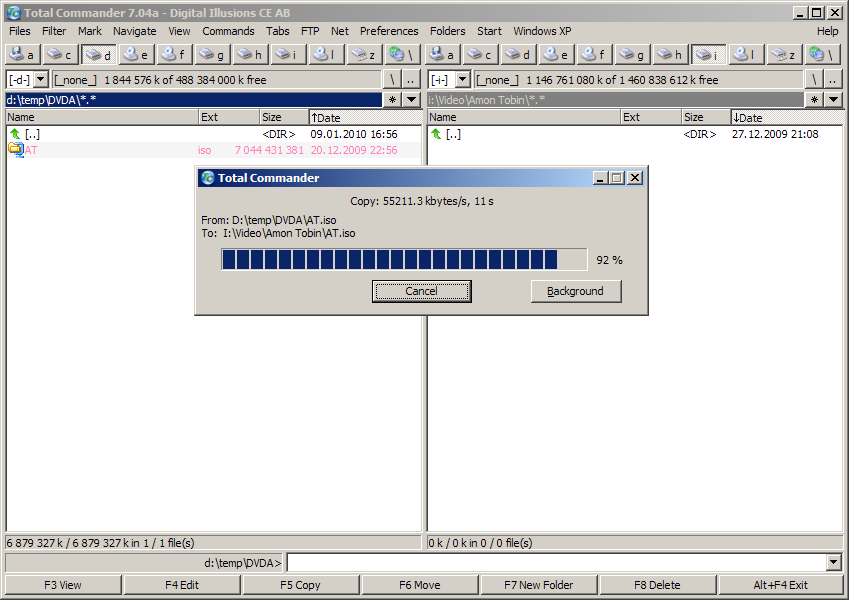
Task: Select drive h in right panel drive bar
Action: click(x=670, y=55)
